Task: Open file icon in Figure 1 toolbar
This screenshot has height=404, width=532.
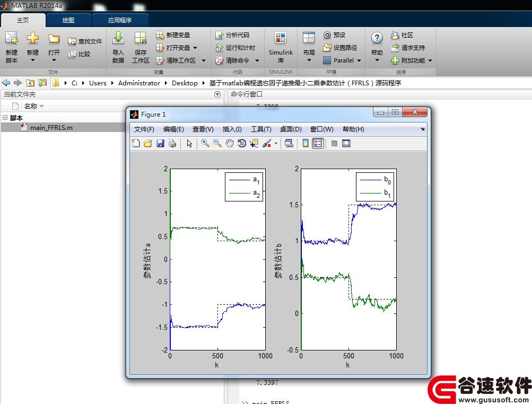Action: coord(147,143)
